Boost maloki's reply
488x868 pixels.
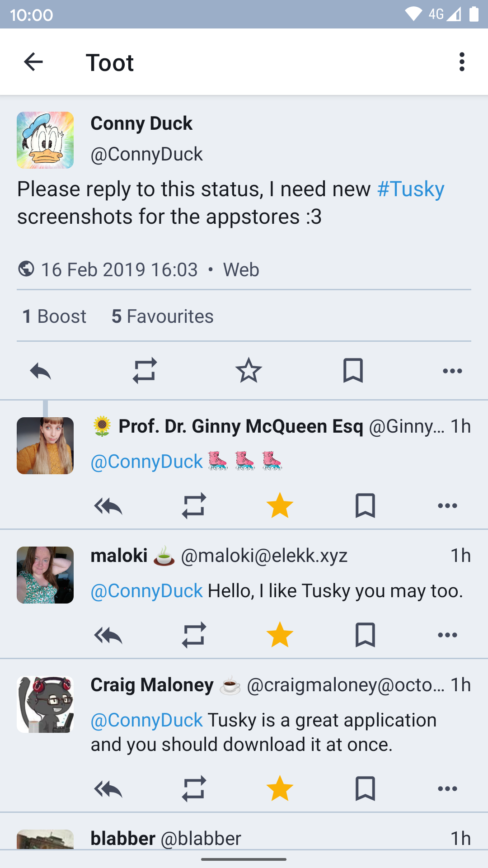tap(194, 635)
